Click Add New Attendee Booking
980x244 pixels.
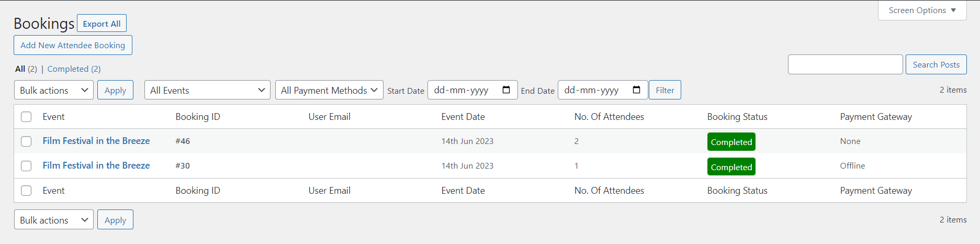[x=73, y=46]
